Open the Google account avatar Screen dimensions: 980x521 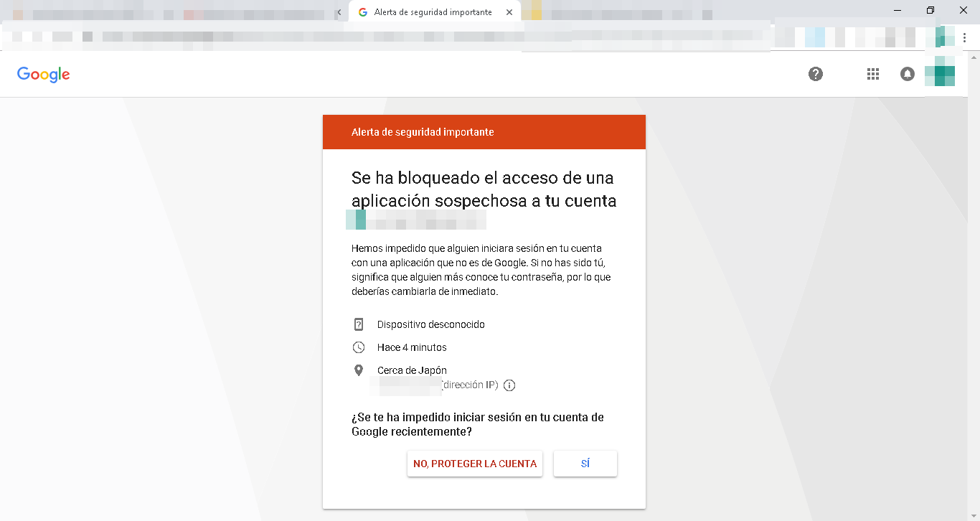coord(940,74)
